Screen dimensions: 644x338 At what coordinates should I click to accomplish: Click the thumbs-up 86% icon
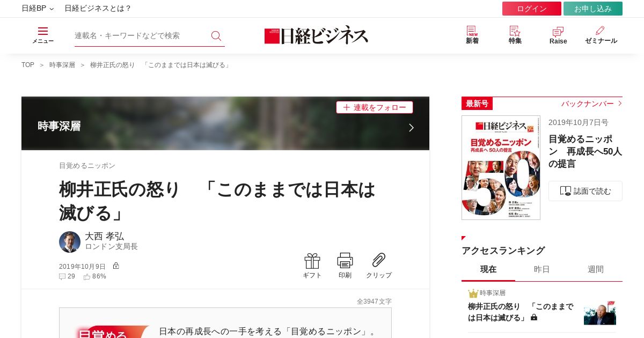point(87,277)
